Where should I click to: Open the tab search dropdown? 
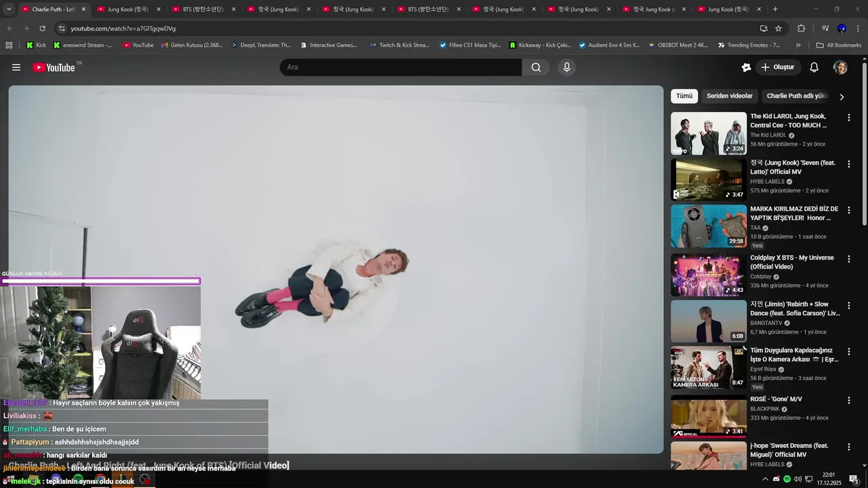point(9,9)
